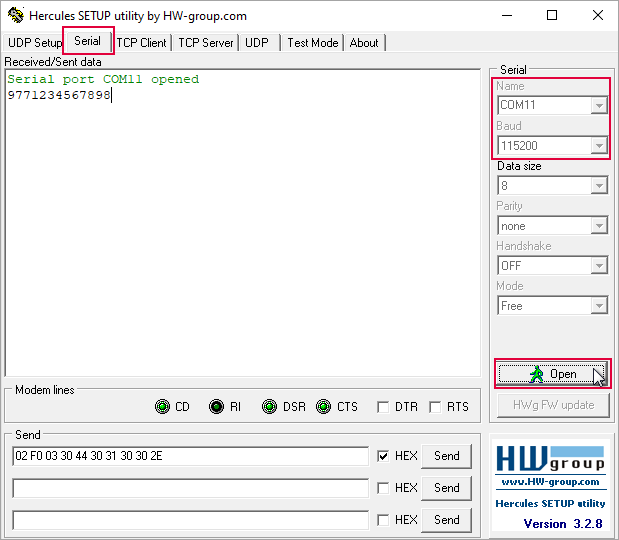The height and width of the screenshot is (540, 619).
Task: Enable HEX for third send line
Action: pyautogui.click(x=383, y=520)
